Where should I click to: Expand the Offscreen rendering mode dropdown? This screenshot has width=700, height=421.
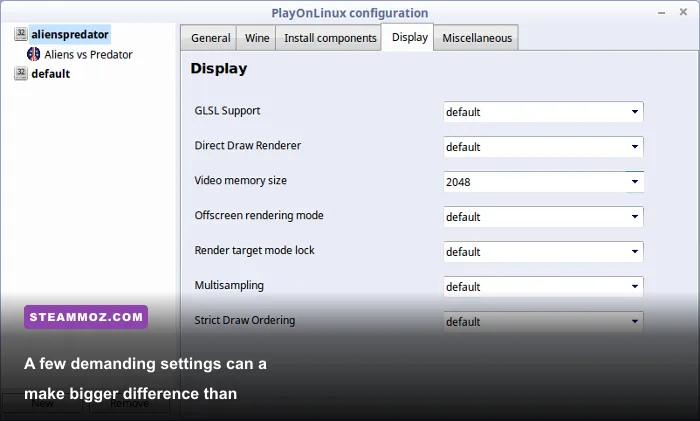tap(543, 217)
